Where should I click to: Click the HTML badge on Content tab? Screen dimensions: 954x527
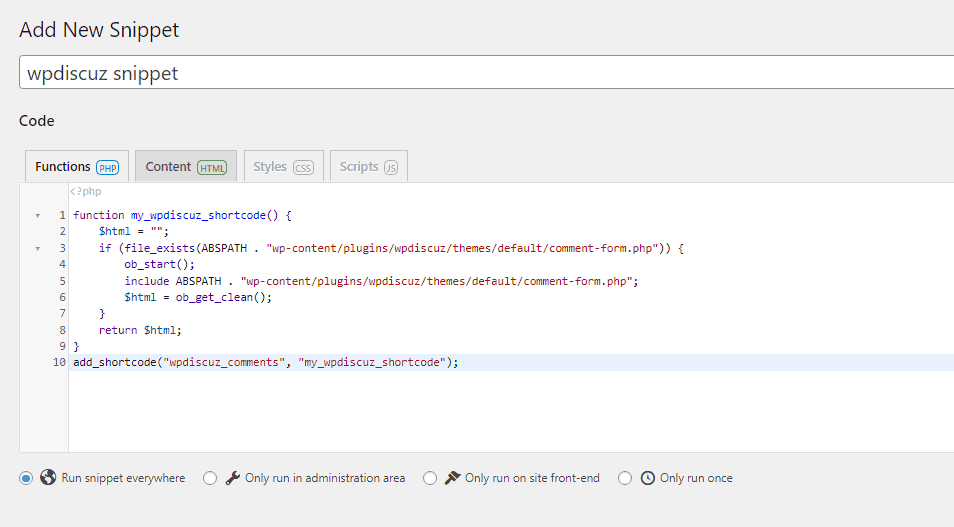[x=212, y=168]
